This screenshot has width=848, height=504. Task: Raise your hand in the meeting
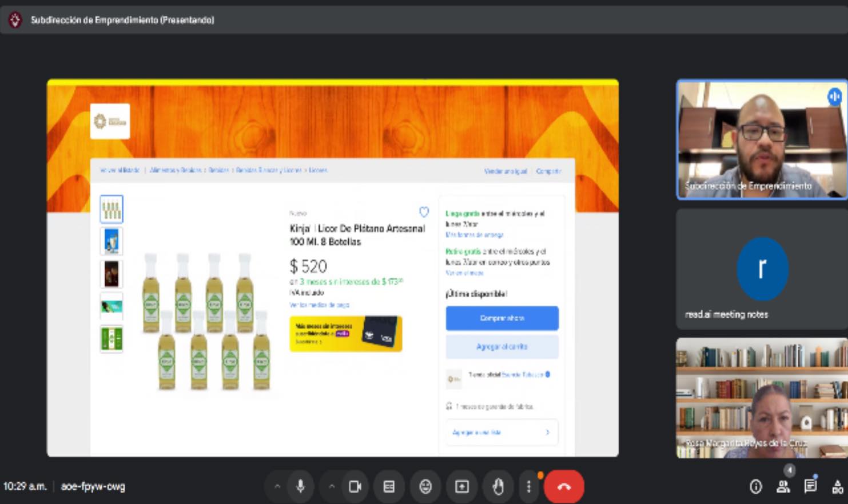(x=498, y=486)
